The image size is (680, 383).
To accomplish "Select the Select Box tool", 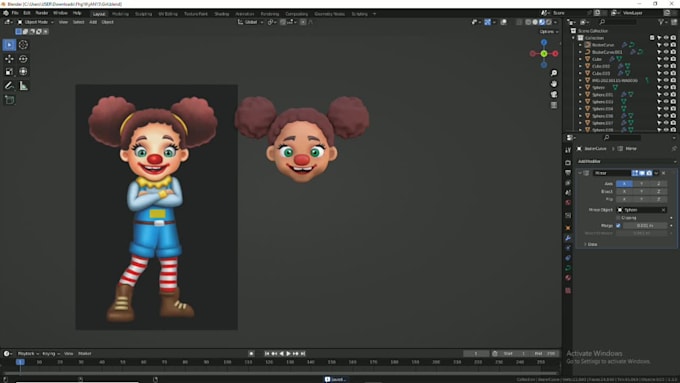I will [x=9, y=45].
